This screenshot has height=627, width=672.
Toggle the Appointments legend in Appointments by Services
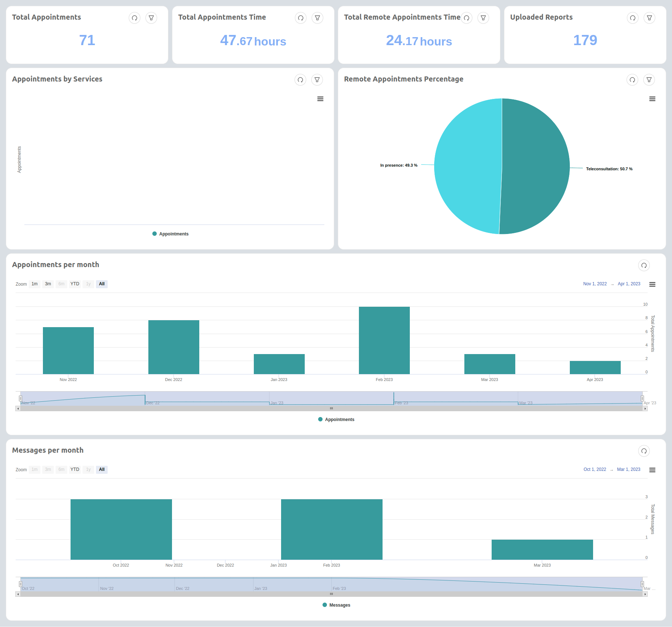pos(170,234)
